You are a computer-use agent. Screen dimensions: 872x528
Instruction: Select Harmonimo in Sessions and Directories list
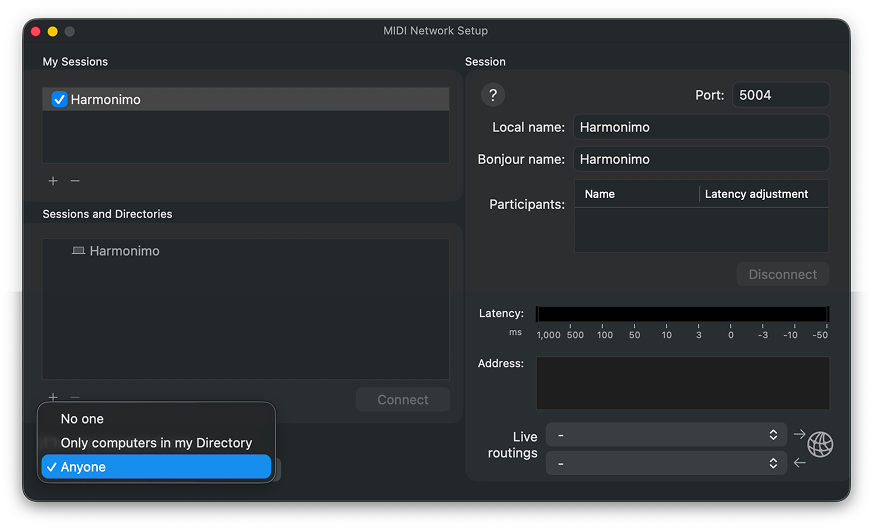(124, 251)
